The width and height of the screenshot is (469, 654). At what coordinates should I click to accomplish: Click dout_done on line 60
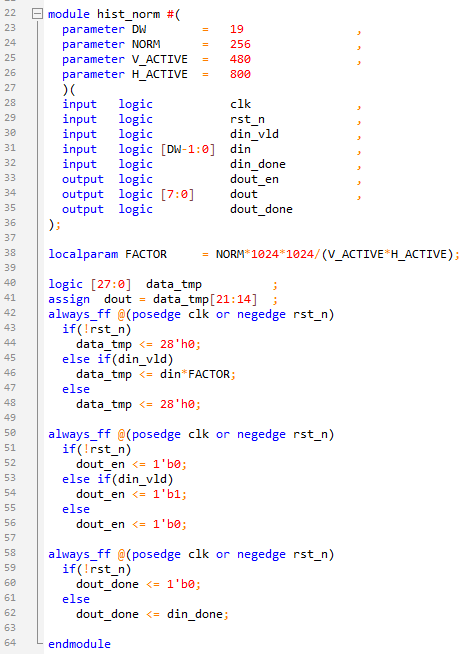pos(107,585)
